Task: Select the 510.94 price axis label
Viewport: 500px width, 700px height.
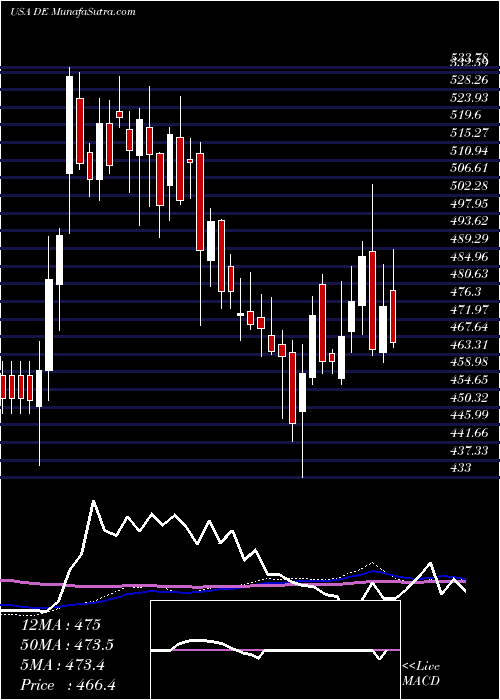Action: click(x=471, y=151)
